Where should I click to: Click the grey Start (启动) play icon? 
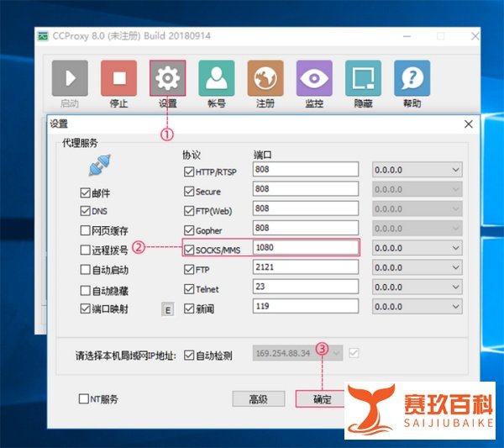pos(70,78)
